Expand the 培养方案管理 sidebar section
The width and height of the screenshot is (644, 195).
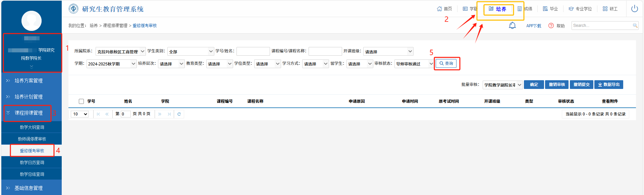[x=29, y=81]
